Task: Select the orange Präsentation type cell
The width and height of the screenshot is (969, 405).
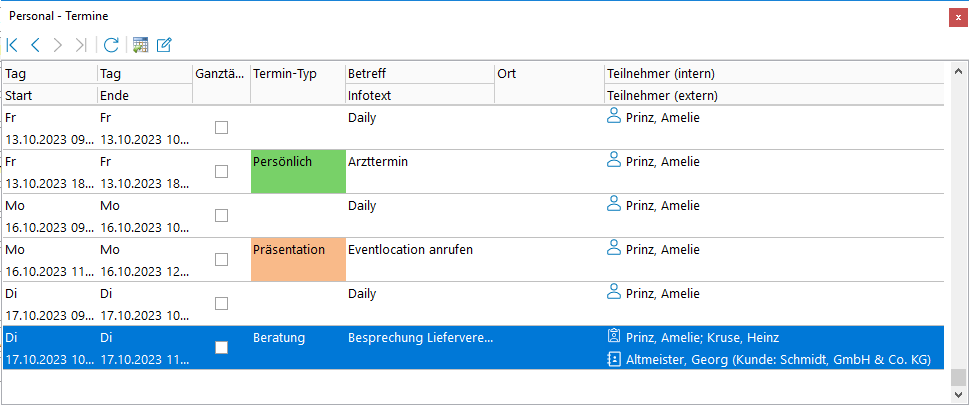Action: tap(297, 259)
